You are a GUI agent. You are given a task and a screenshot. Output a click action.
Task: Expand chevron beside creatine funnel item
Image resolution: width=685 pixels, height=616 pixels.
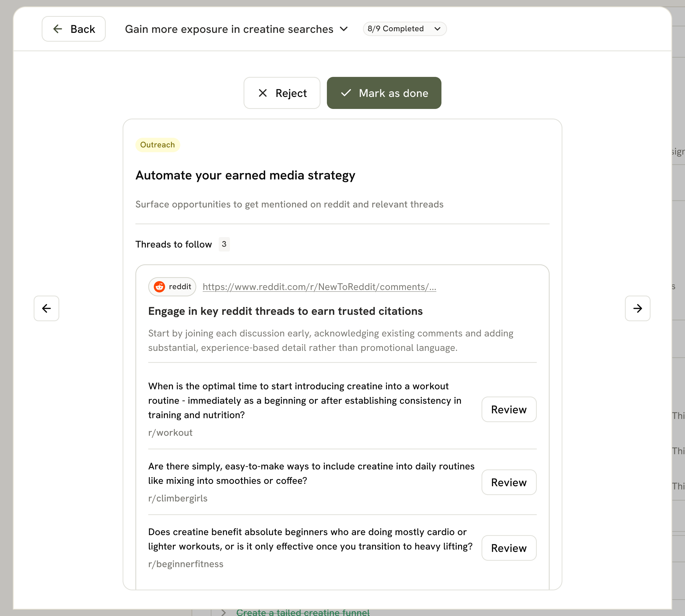pos(223,612)
